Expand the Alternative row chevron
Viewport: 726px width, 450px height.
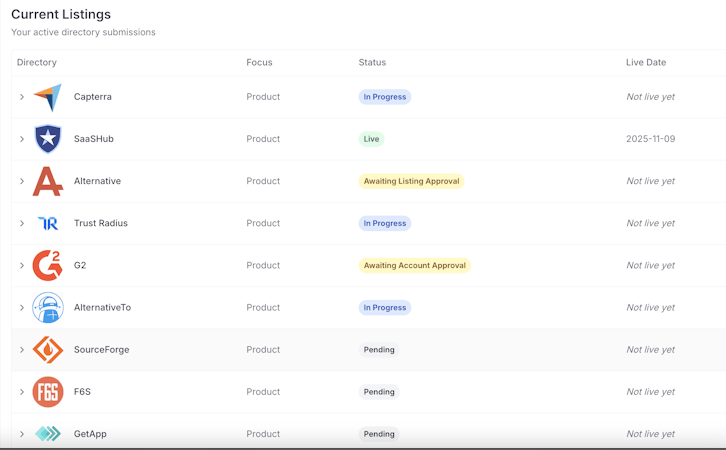click(22, 181)
